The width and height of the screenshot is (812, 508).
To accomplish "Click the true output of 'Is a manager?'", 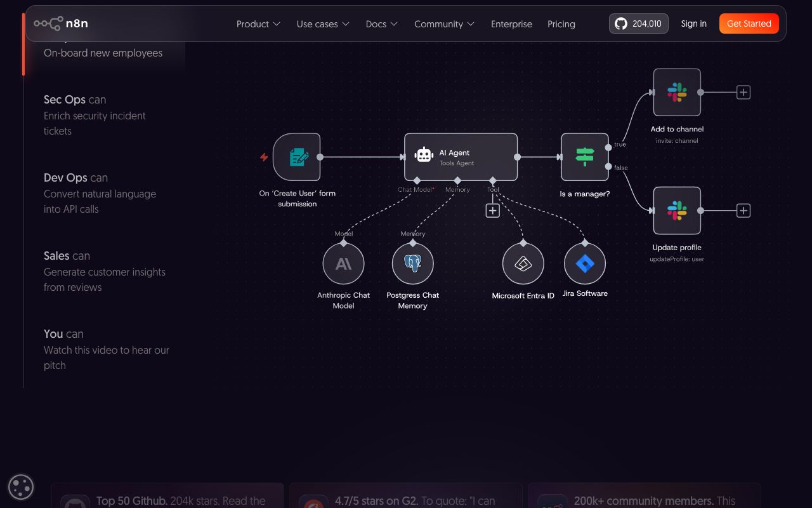I will [608, 147].
